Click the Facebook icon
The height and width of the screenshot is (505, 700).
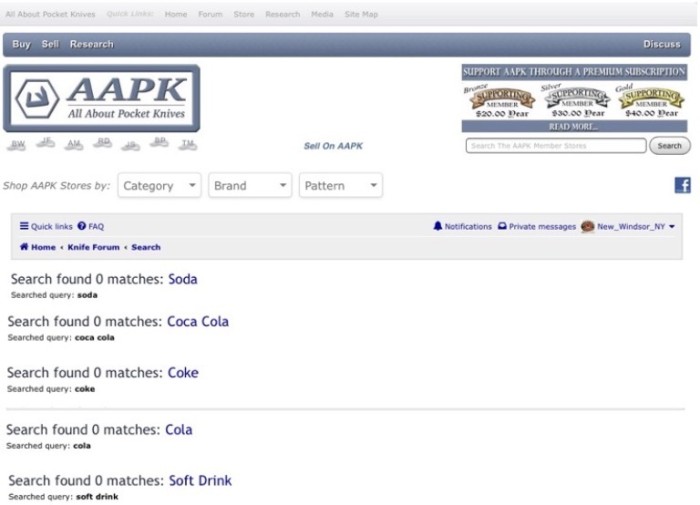682,185
